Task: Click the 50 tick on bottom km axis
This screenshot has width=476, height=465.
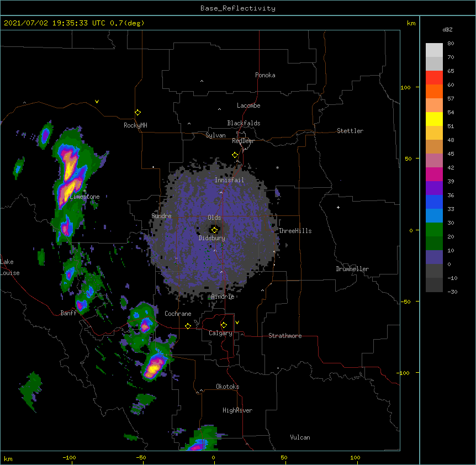Action: point(284,457)
